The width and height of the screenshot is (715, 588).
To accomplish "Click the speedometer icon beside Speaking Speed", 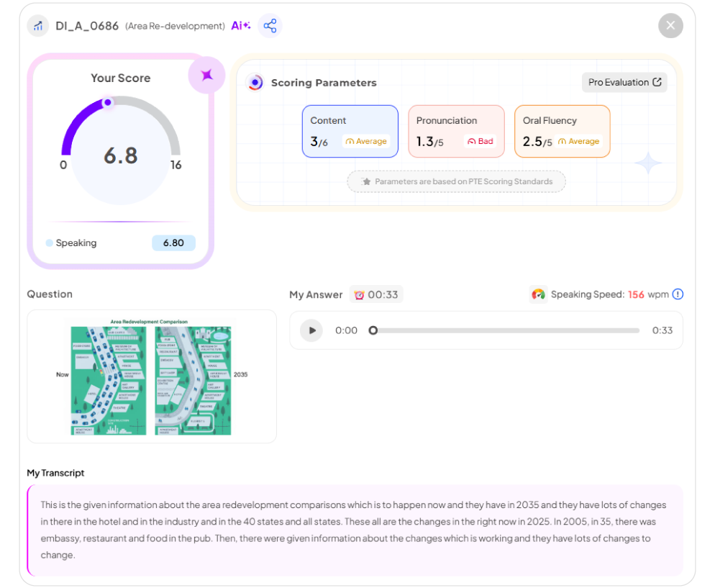I will tap(538, 294).
